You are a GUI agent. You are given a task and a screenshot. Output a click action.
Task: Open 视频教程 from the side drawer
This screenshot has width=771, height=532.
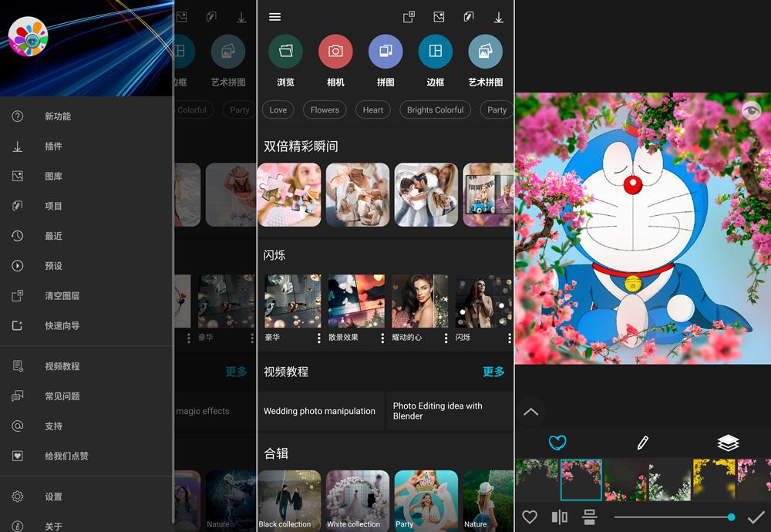pos(86,366)
